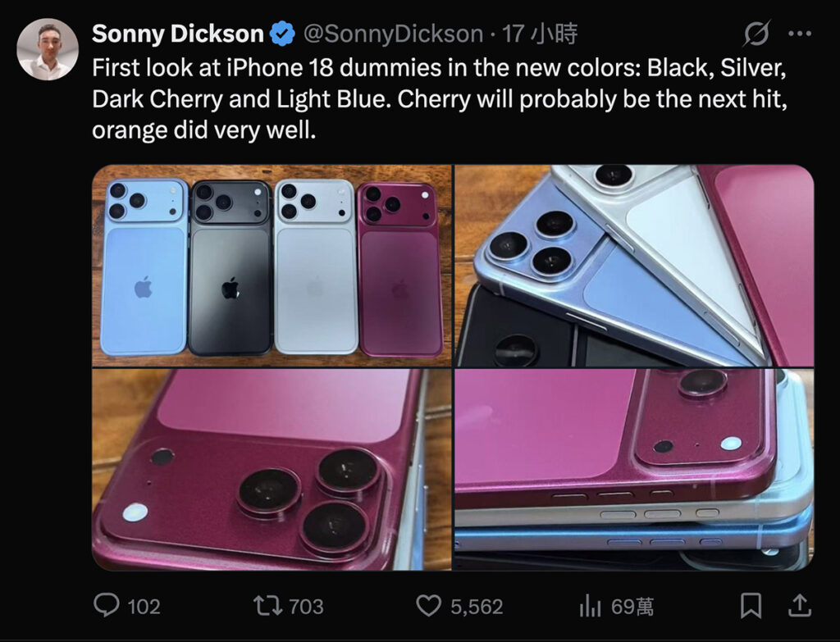Image resolution: width=840 pixels, height=642 pixels.
Task: Open the four-phones lineup photo
Action: [x=272, y=266]
